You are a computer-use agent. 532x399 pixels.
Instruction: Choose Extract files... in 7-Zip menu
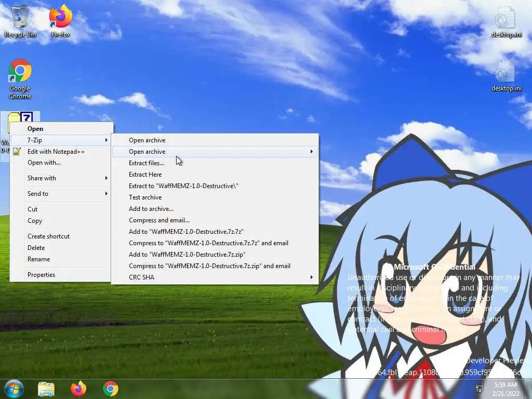(x=215, y=163)
